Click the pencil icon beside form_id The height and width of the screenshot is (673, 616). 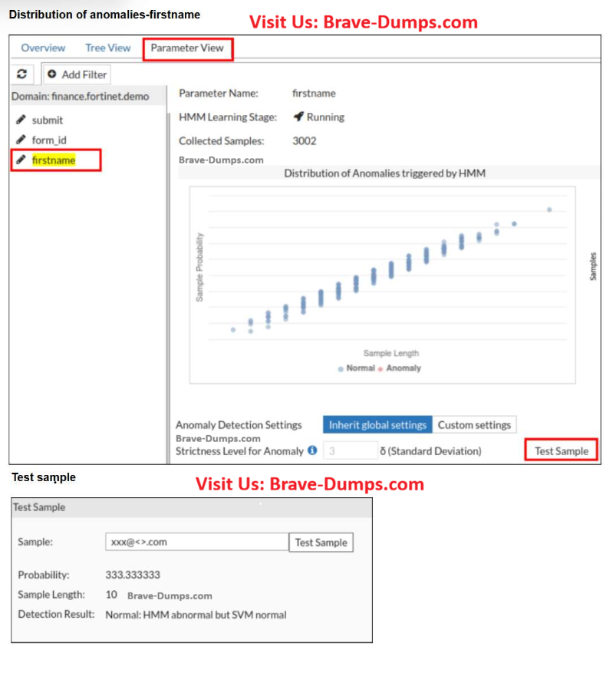21,140
